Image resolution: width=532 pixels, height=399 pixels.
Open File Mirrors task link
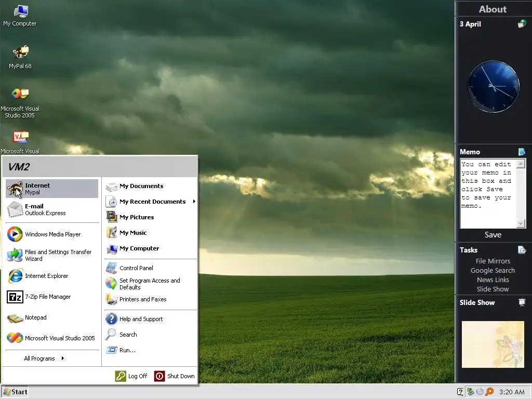tap(493, 261)
